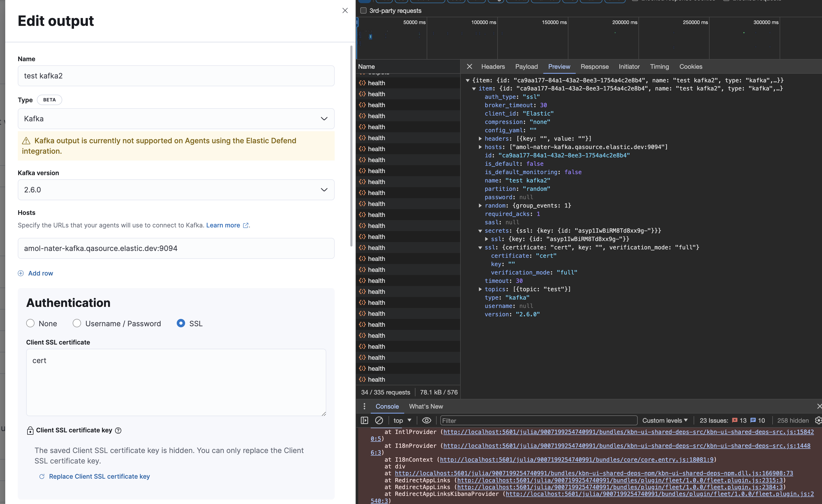The width and height of the screenshot is (822, 504).
Task: Click the console Filter input
Action: [x=539, y=420]
